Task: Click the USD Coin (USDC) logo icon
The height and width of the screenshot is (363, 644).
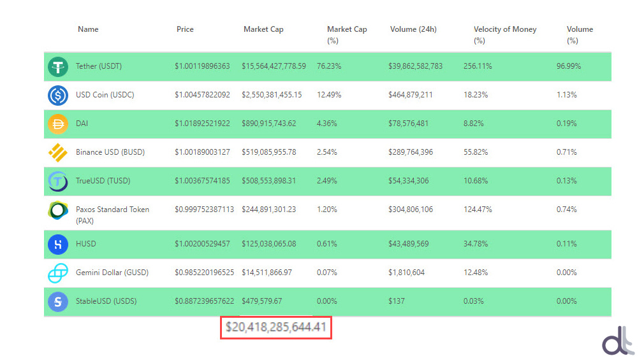Action: pyautogui.click(x=58, y=95)
